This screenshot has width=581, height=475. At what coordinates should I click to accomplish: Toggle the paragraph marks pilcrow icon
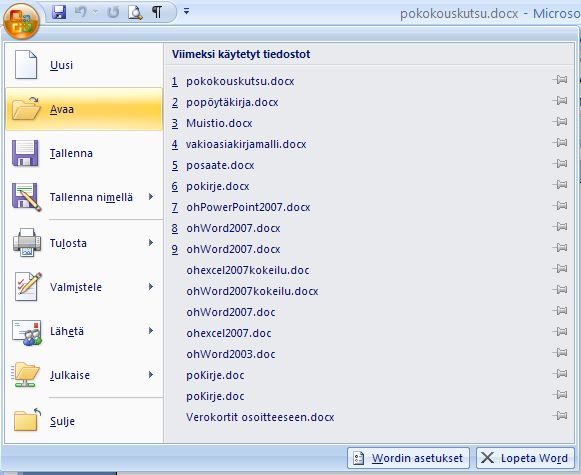tap(157, 12)
